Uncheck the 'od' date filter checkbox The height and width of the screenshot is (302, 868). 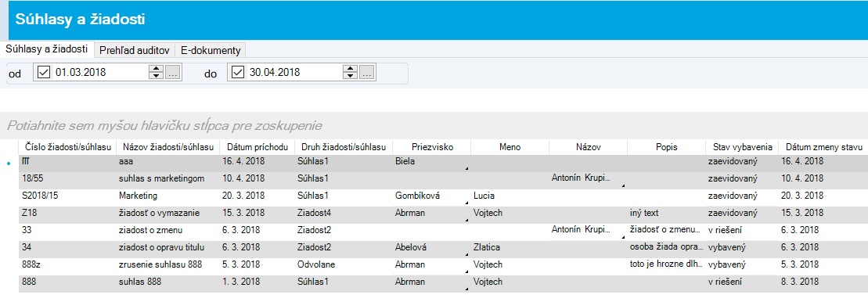tap(44, 73)
